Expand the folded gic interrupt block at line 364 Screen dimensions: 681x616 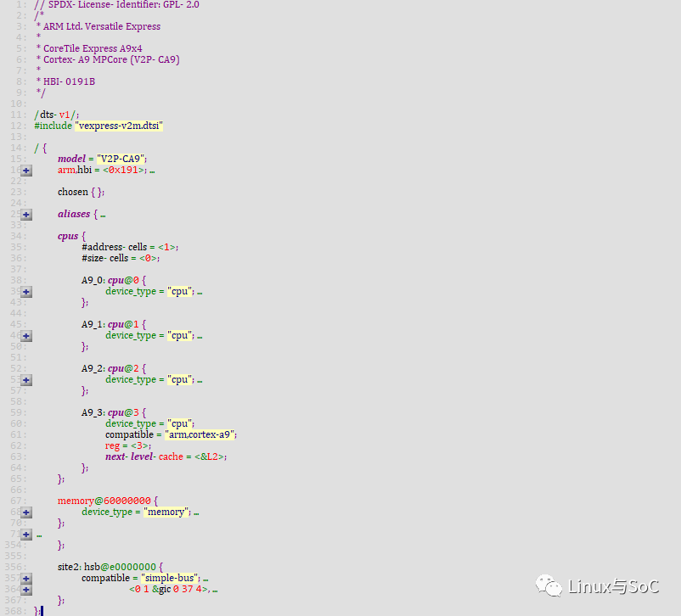pos(25,589)
